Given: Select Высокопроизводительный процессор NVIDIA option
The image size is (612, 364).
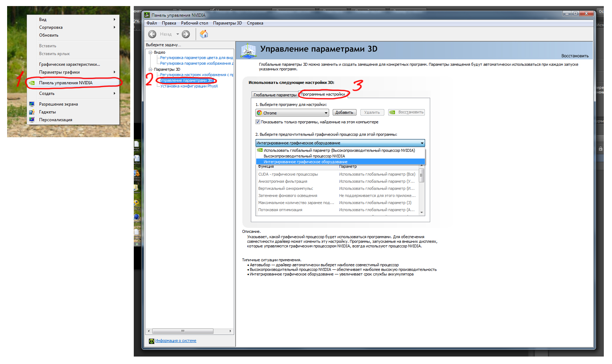Looking at the screenshot, I should point(304,156).
